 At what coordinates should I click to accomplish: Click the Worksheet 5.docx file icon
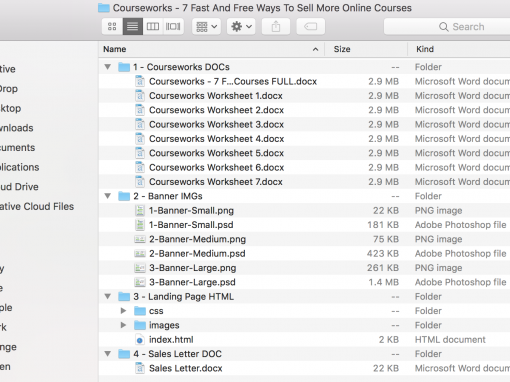click(x=140, y=153)
